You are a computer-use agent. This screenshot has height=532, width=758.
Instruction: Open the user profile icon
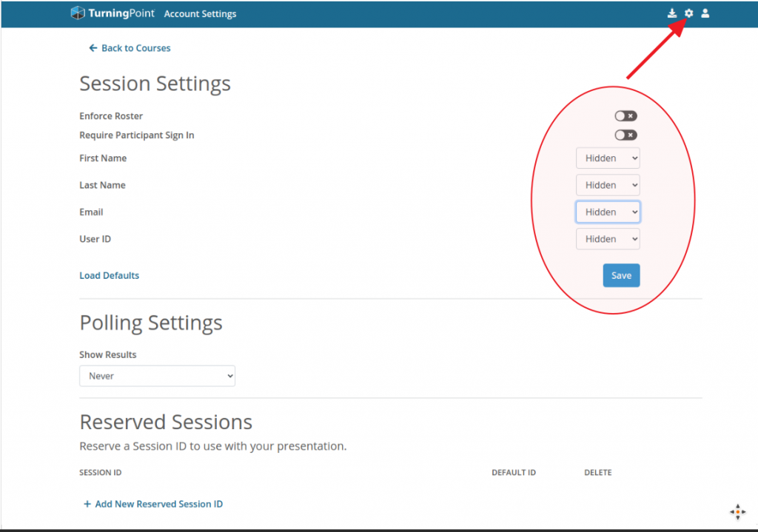pyautogui.click(x=705, y=13)
